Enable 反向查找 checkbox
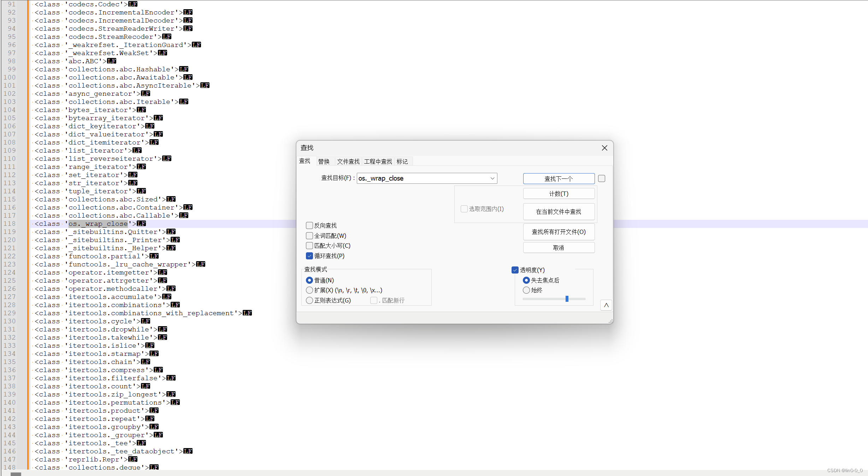This screenshot has width=868, height=476. point(309,225)
